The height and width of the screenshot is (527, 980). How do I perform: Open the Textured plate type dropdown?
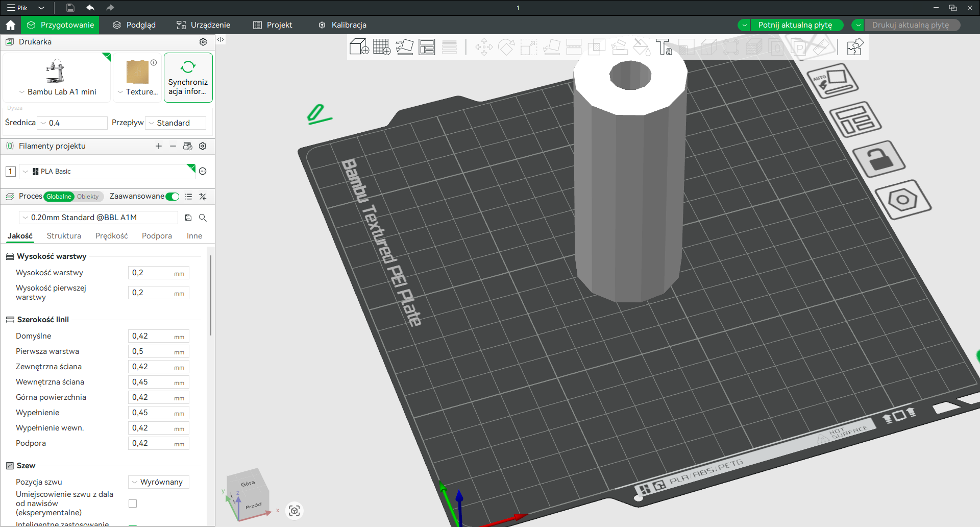point(137,92)
